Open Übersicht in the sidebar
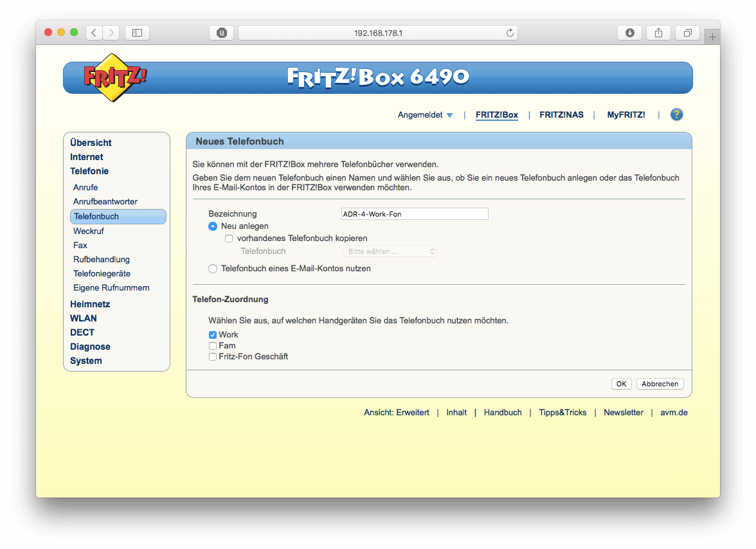This screenshot has height=549, width=756. click(91, 143)
